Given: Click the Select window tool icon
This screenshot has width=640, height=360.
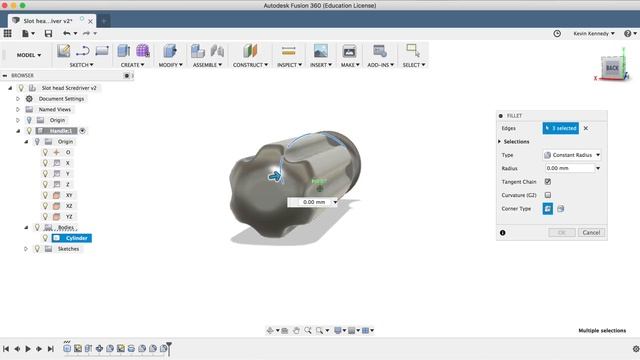Looking at the screenshot, I should tap(413, 51).
